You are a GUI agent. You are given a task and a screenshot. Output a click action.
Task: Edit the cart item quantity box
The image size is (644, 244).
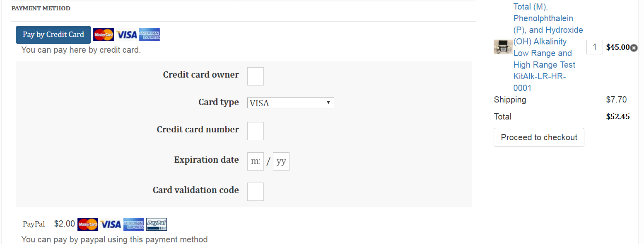click(594, 47)
